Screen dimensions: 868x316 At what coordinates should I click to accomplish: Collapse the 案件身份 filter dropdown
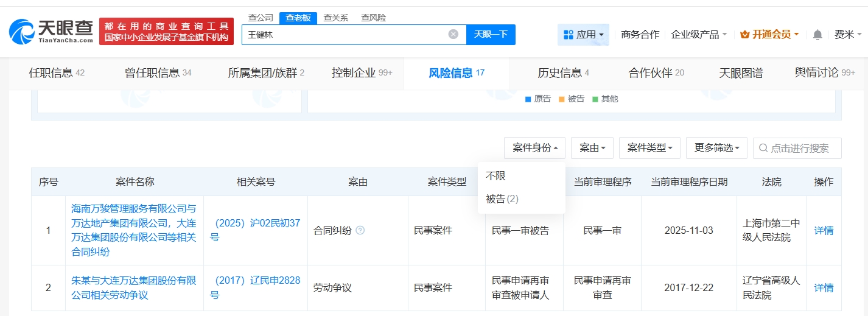coord(534,148)
